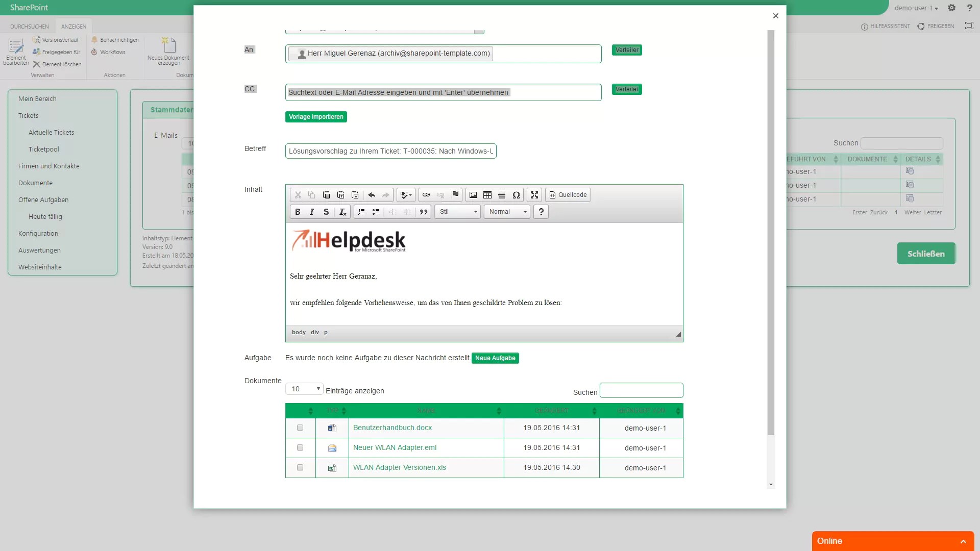Click the Vorlage importieren button
This screenshot has height=551, width=980.
(316, 117)
